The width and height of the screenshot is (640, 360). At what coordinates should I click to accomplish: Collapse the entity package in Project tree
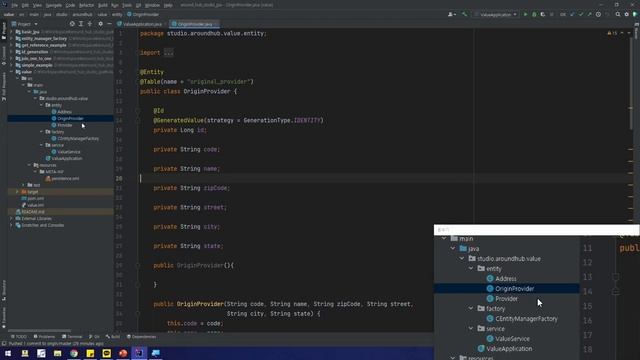(41, 105)
